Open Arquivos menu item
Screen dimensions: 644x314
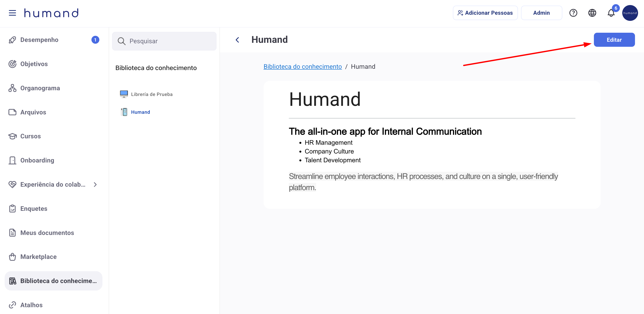tap(53, 112)
